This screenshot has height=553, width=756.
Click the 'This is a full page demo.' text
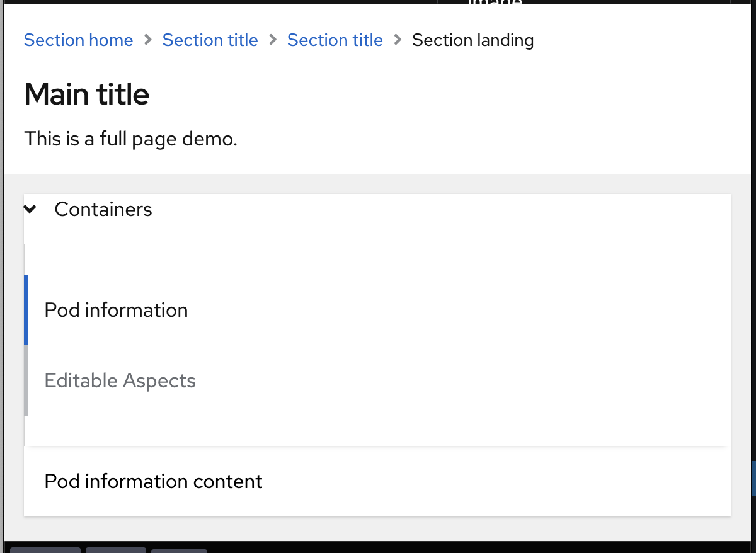[130, 139]
